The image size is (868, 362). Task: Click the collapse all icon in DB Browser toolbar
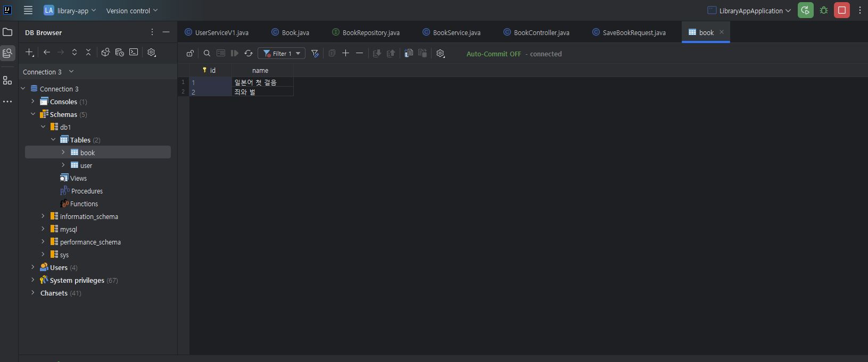[88, 52]
